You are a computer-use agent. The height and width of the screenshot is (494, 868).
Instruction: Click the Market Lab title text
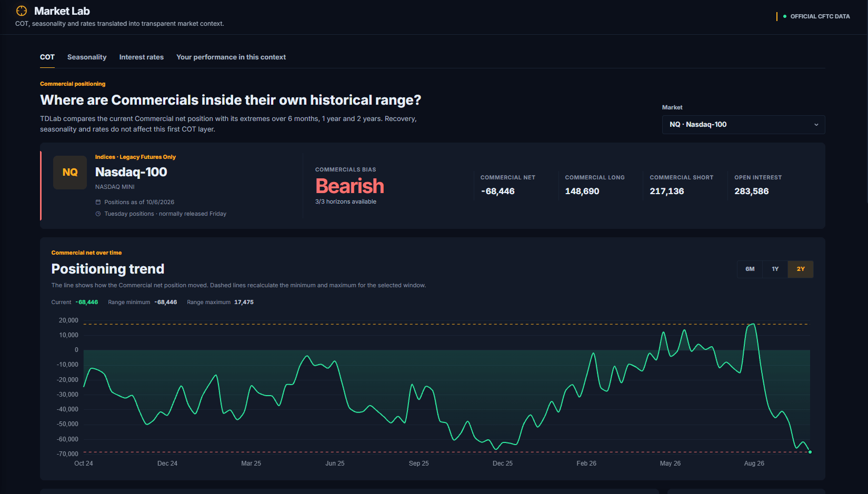click(x=62, y=11)
